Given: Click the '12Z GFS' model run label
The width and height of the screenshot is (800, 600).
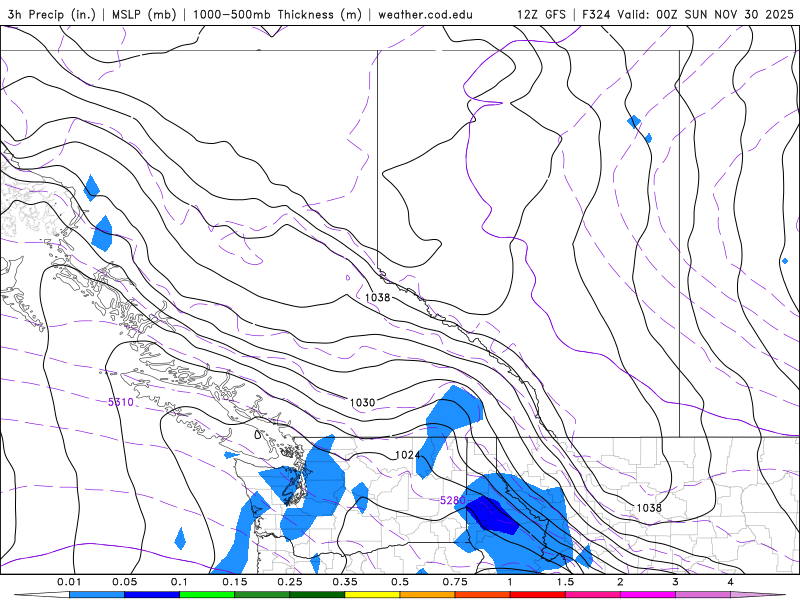Looking at the screenshot, I should pos(541,14).
